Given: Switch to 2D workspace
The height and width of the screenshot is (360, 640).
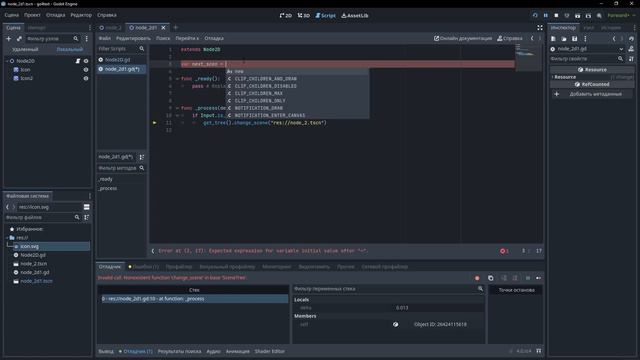Looking at the screenshot, I should pos(286,16).
